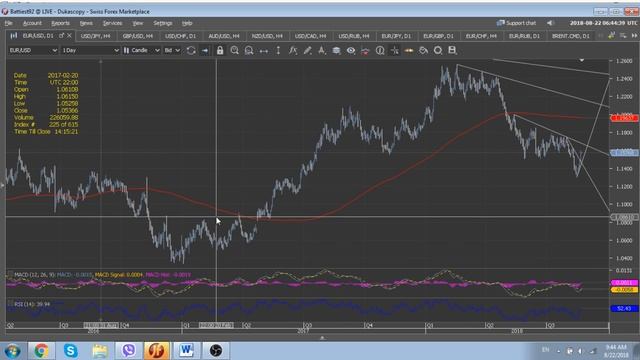The image size is (640, 360).
Task: Open the fx indicators menu
Action: tap(293, 50)
